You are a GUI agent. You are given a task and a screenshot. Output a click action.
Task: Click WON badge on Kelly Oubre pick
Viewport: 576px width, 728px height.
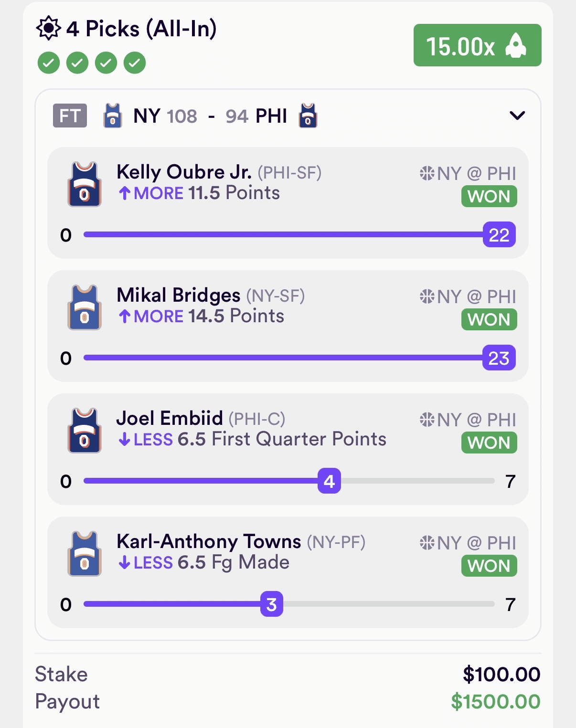pyautogui.click(x=489, y=196)
